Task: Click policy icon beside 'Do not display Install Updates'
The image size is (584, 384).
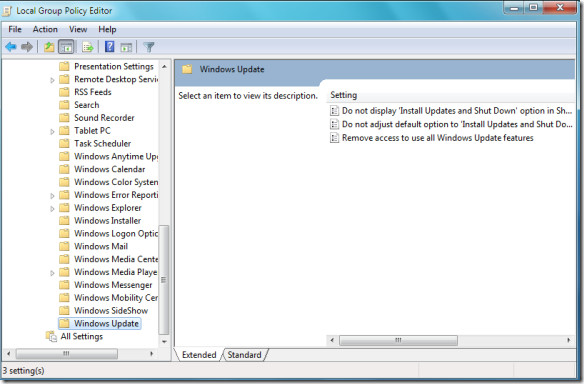Action: point(334,111)
